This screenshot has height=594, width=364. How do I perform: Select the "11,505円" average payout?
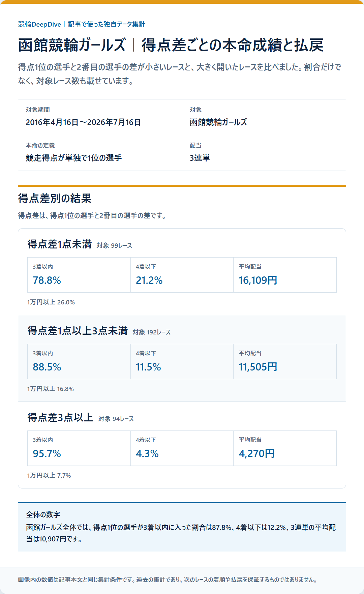[x=258, y=367]
